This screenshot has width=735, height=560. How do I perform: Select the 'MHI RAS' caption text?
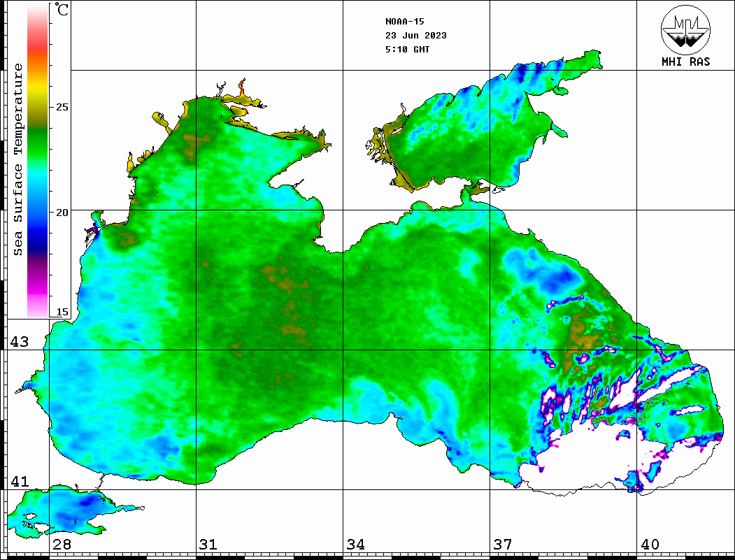click(686, 62)
